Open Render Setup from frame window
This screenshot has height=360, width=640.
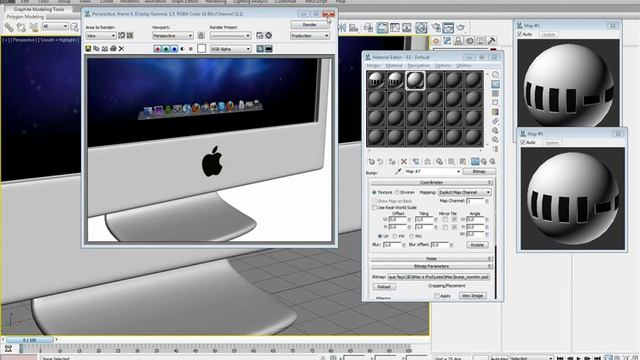(260, 36)
